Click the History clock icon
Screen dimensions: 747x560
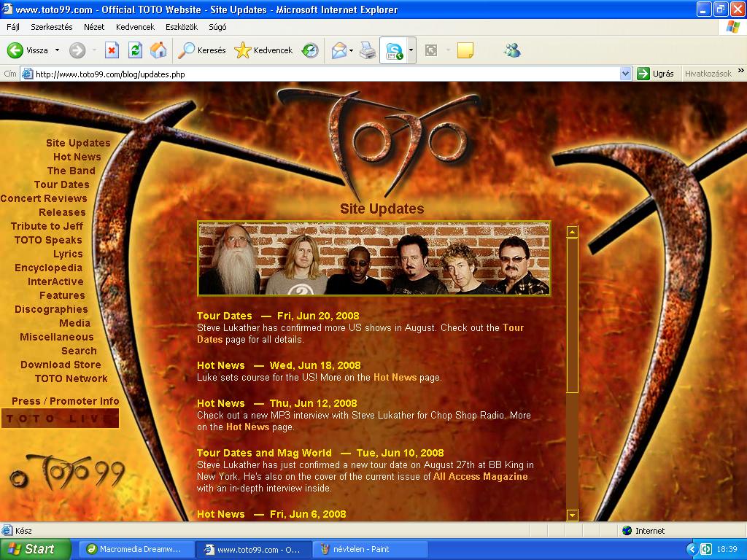(x=310, y=50)
